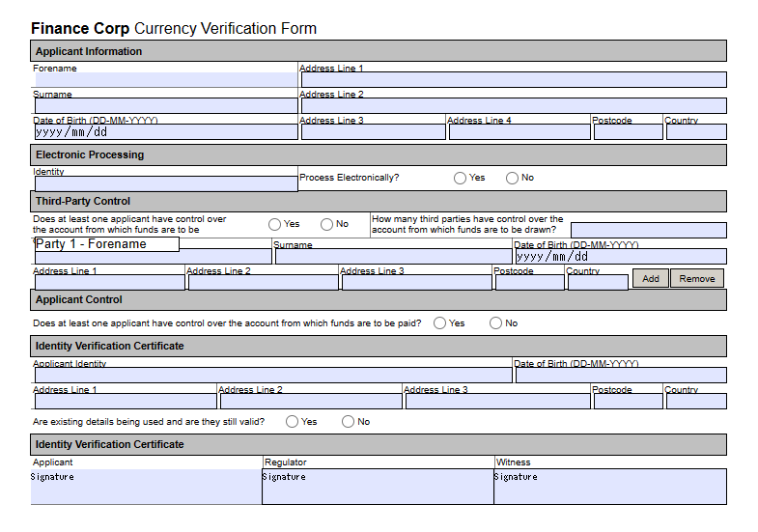Click certificate Address Line 2 field
Viewport: 758px width, 532px height.
click(311, 401)
